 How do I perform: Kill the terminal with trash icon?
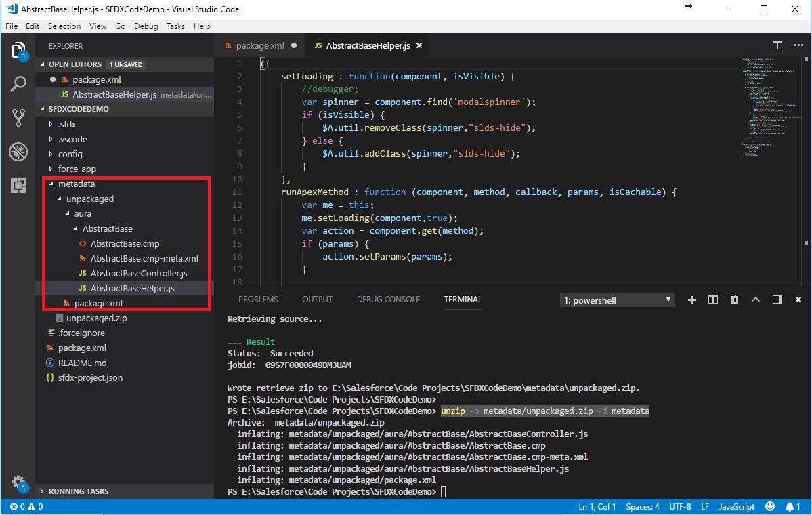click(x=734, y=300)
